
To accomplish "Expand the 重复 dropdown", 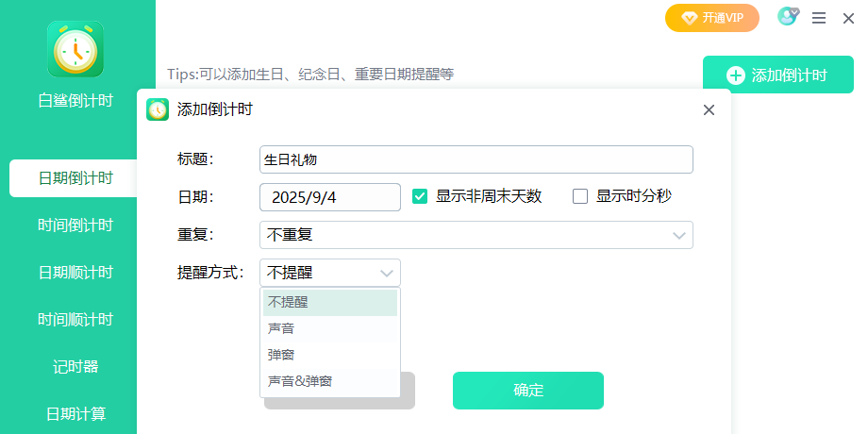I will point(678,235).
